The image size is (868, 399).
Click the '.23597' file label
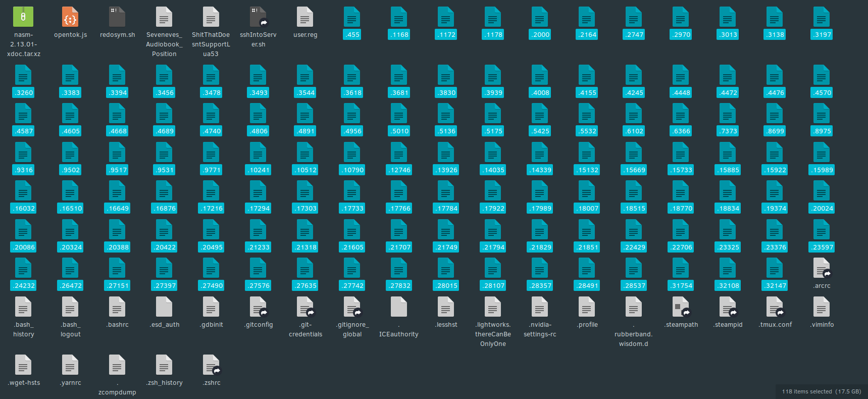tap(822, 247)
